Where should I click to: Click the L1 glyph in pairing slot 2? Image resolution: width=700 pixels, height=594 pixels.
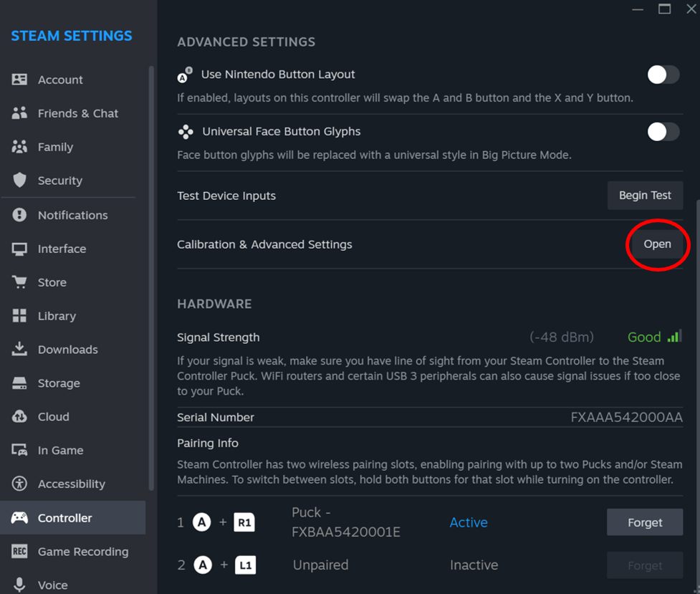pyautogui.click(x=246, y=565)
